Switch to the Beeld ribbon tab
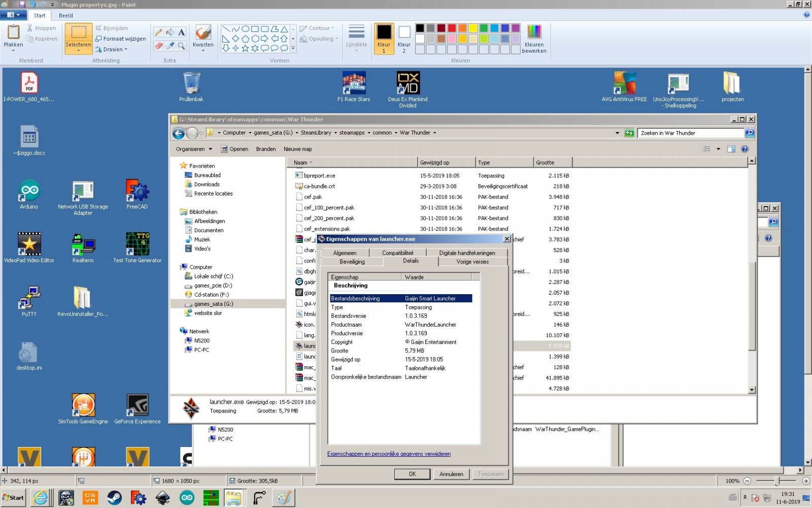 [66, 15]
